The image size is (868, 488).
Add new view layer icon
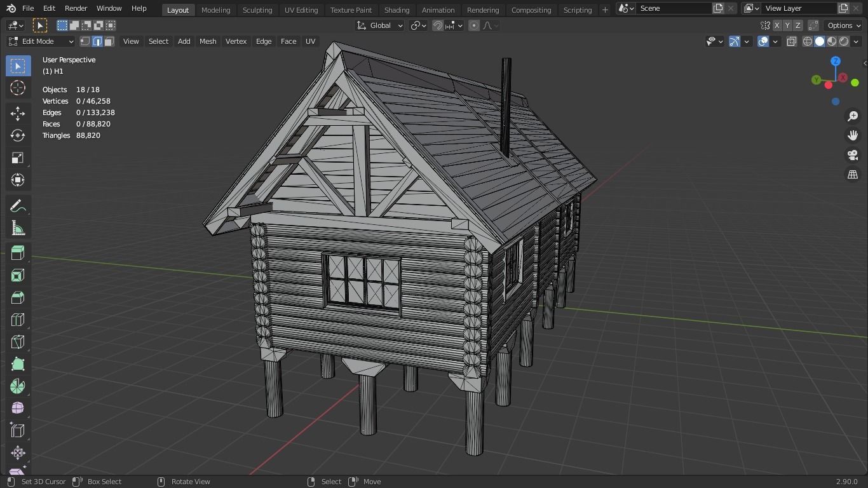pos(843,8)
